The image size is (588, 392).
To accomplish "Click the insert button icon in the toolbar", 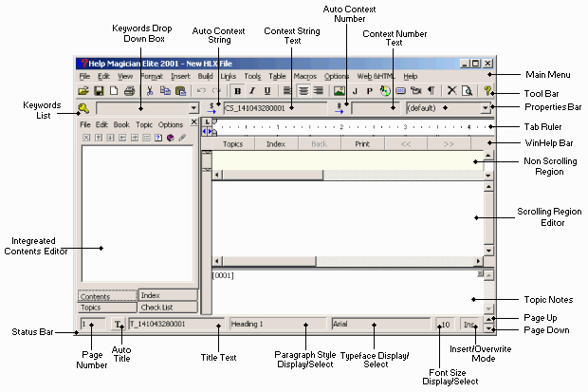I will point(400,91).
